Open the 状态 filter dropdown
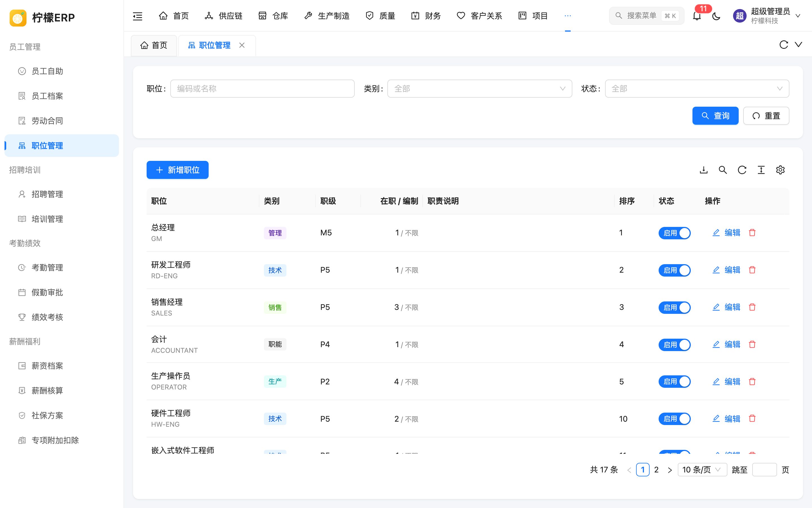This screenshot has width=812, height=508. click(697, 89)
